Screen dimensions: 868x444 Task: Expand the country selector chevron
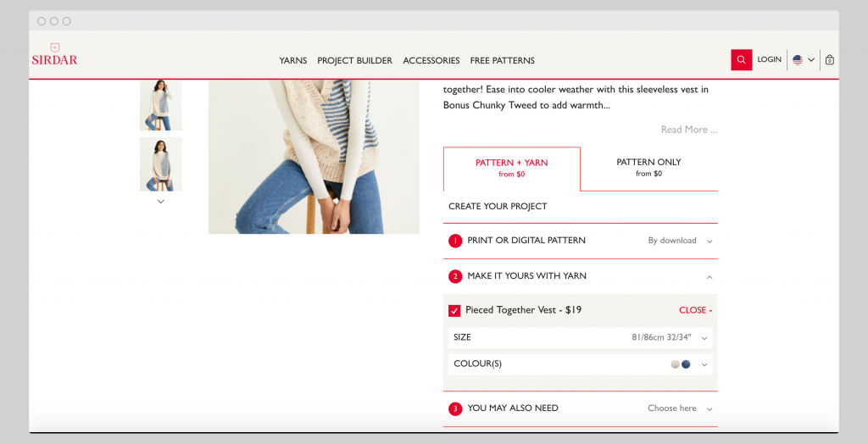[811, 60]
